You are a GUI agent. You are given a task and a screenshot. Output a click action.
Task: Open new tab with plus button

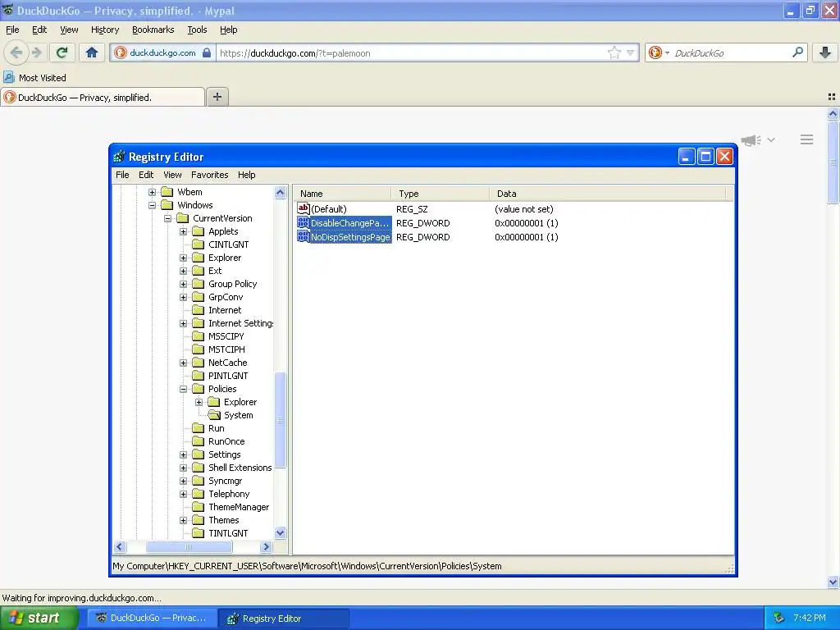point(217,97)
